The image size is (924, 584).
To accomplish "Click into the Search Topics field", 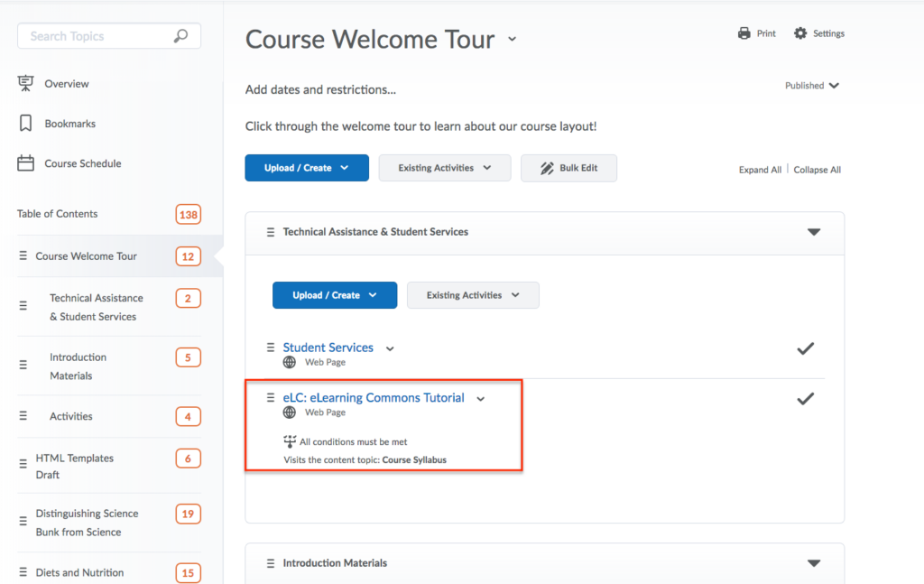I will tap(95, 36).
